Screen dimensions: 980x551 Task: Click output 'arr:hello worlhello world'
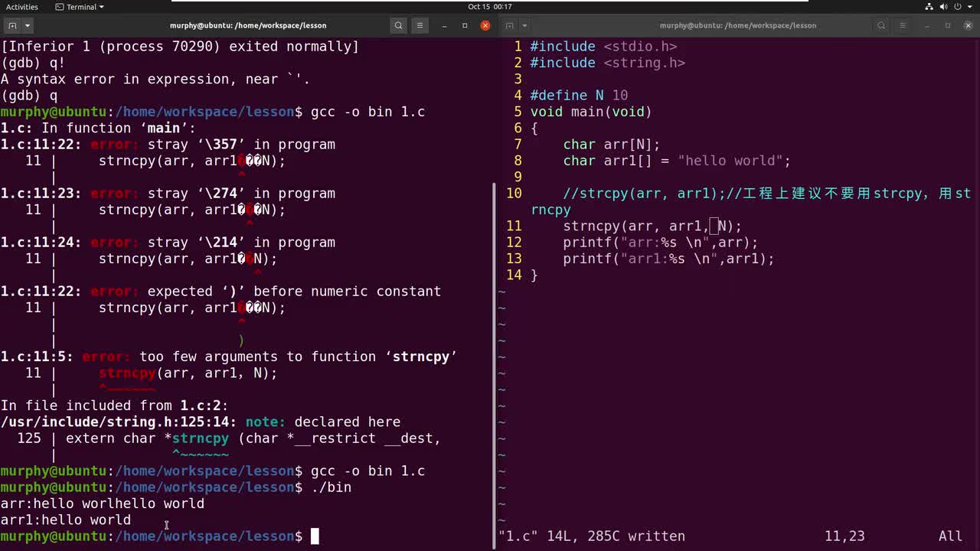tap(103, 504)
